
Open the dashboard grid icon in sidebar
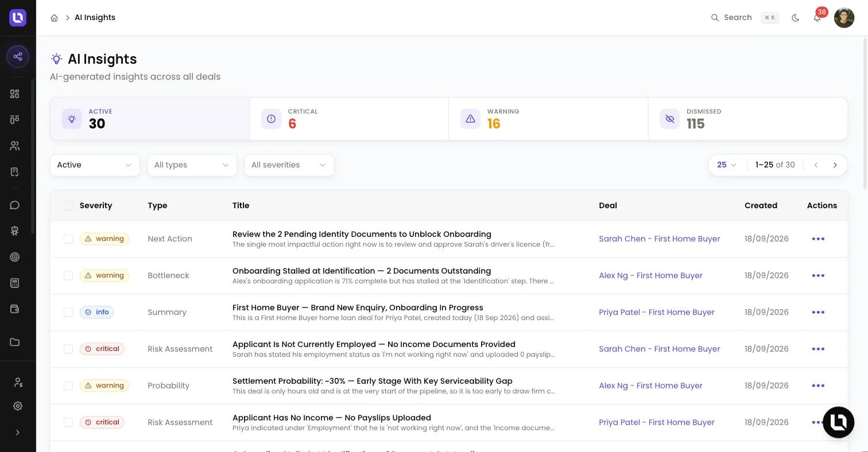point(15,94)
